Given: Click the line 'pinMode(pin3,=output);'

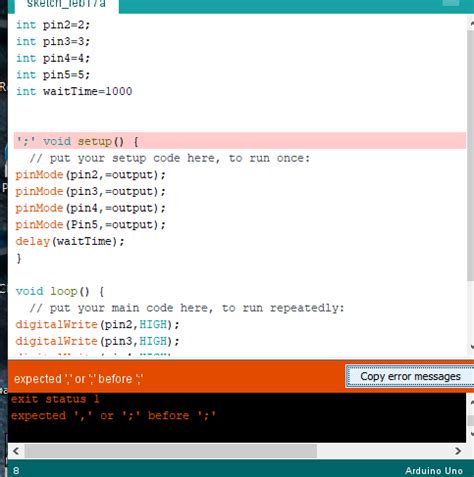Looking at the screenshot, I should coord(90,191).
